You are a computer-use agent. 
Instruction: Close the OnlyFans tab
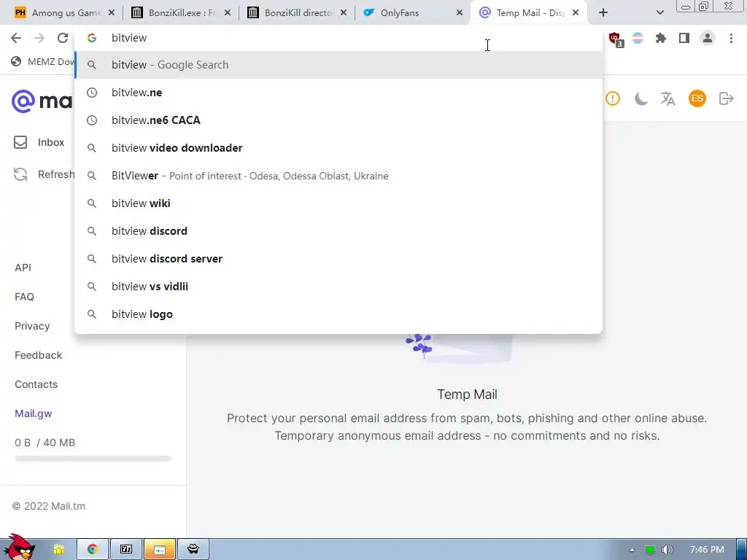pos(460,13)
